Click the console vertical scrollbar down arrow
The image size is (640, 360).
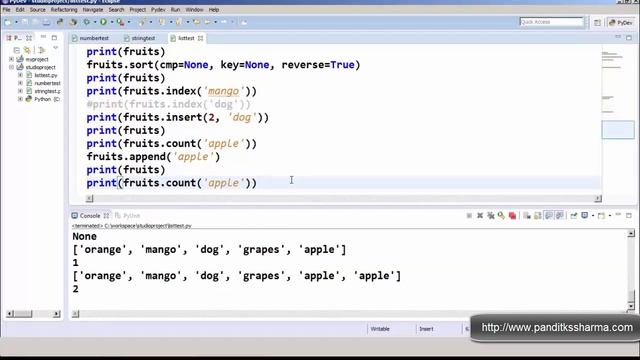tap(631, 306)
